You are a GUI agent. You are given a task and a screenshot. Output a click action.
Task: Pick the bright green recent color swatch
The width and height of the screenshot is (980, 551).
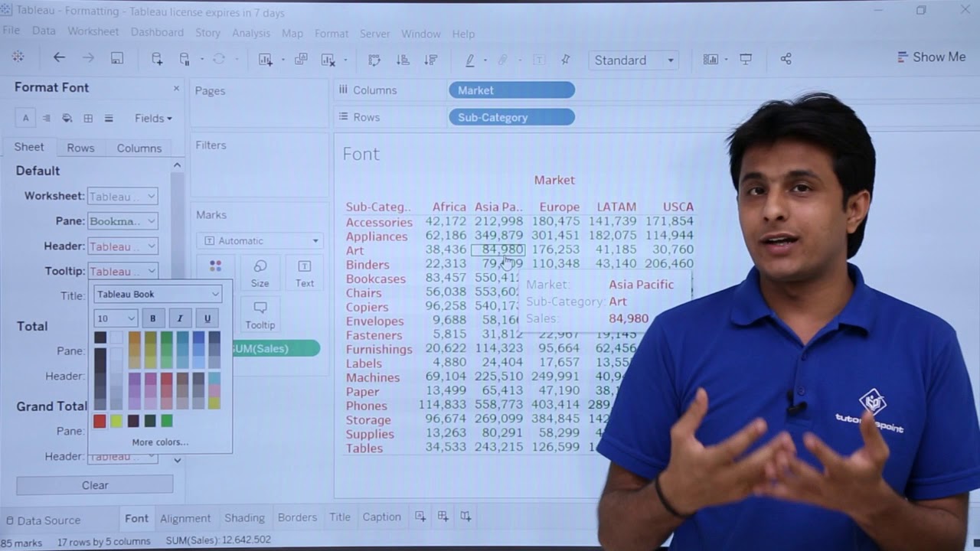pos(167,420)
